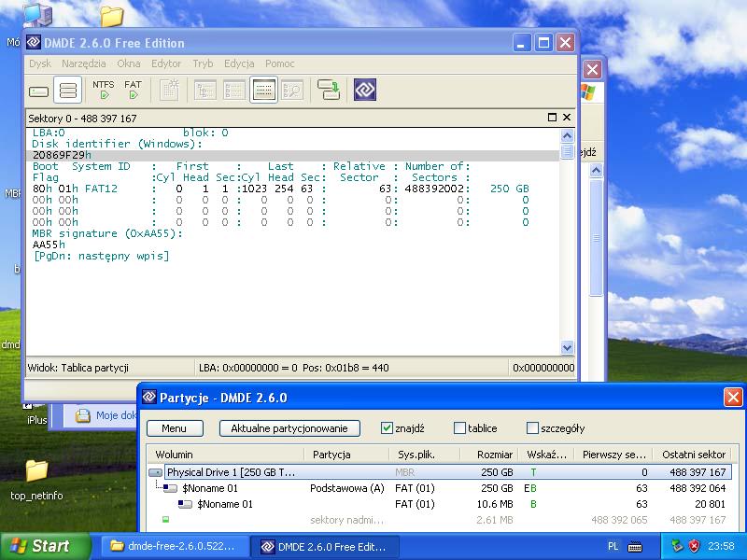Click the DMDE title bar app icon
This screenshot has width=747, height=560.
34,43
